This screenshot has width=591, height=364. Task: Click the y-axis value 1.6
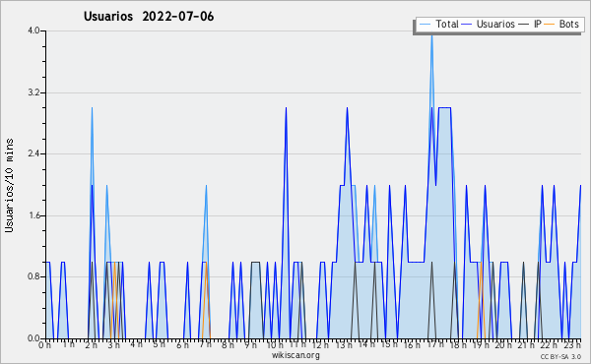pos(33,215)
